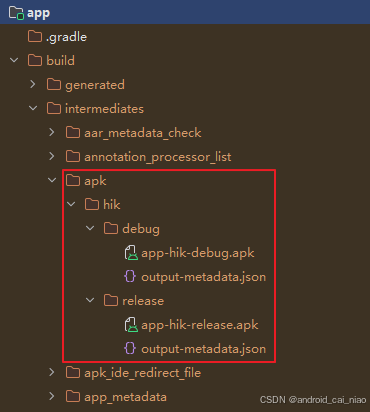Screen dimensions: 370x412
Task: Click the app-hik-release.apk Android file icon
Action: pyautogui.click(x=131, y=325)
